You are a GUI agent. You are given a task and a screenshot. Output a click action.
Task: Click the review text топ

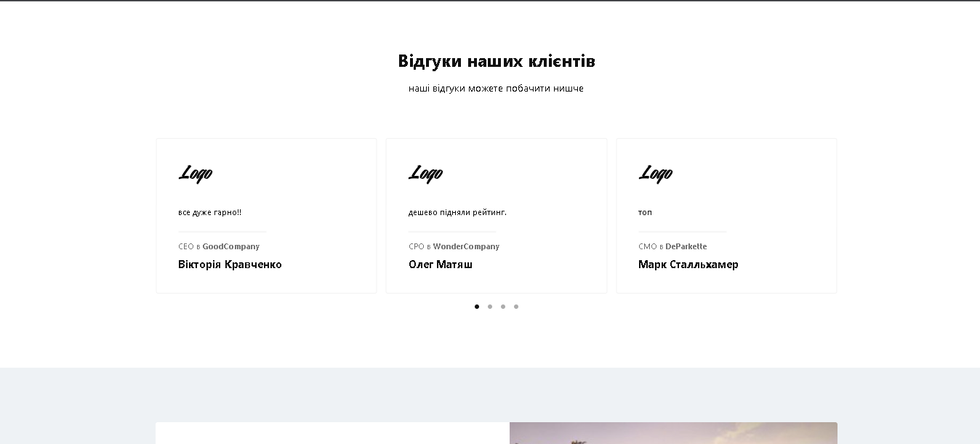point(646,212)
